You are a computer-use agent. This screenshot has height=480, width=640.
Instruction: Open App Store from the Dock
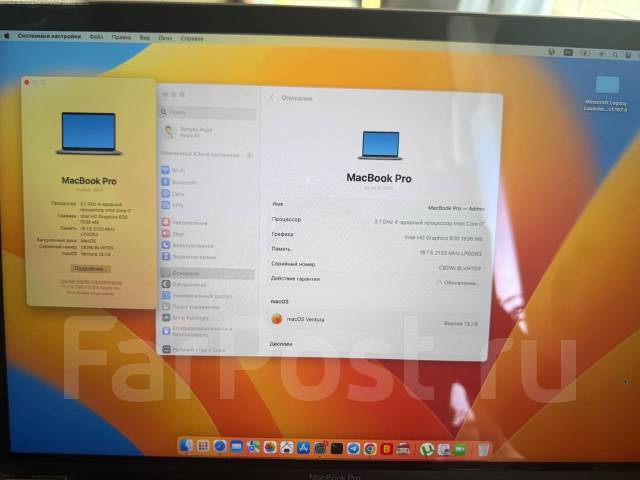tap(303, 448)
